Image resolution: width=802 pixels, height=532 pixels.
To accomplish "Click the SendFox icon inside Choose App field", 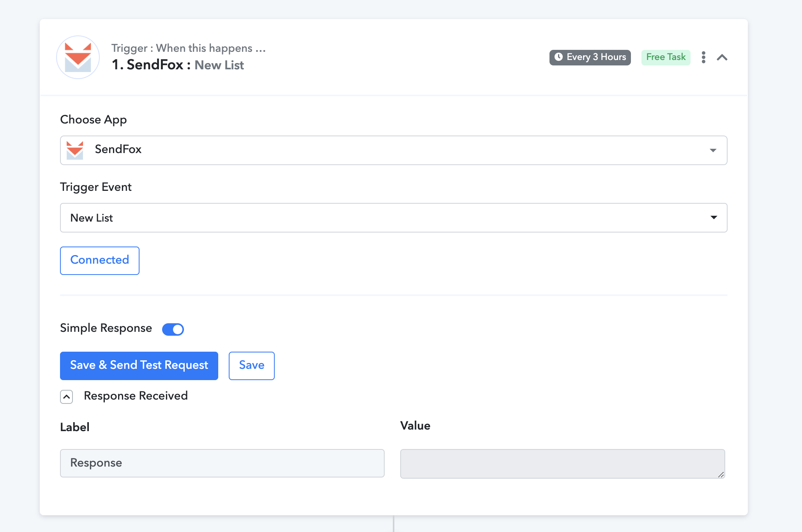I will [x=75, y=150].
